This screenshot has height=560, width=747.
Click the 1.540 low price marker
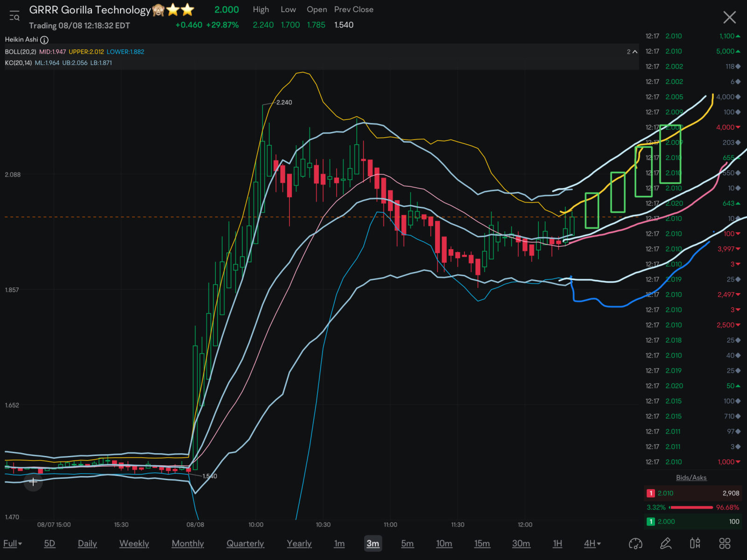pos(210,476)
